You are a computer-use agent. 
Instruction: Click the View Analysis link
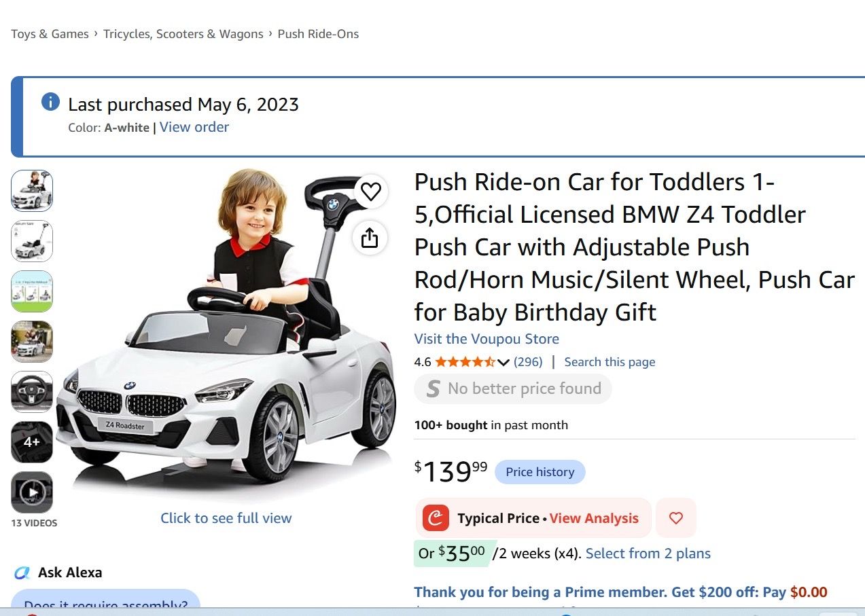594,518
